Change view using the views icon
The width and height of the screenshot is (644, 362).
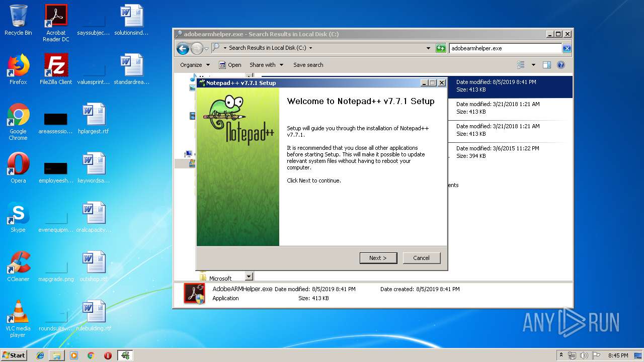pos(521,65)
